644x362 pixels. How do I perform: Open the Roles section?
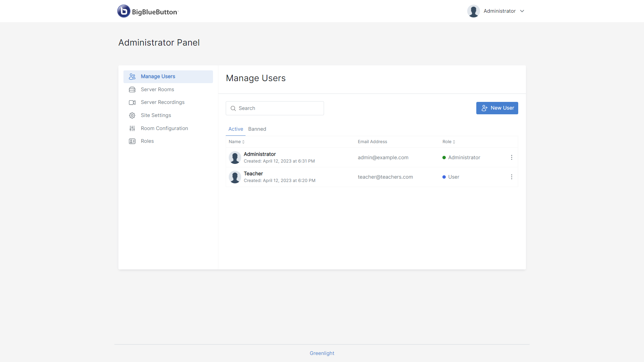coord(168,141)
